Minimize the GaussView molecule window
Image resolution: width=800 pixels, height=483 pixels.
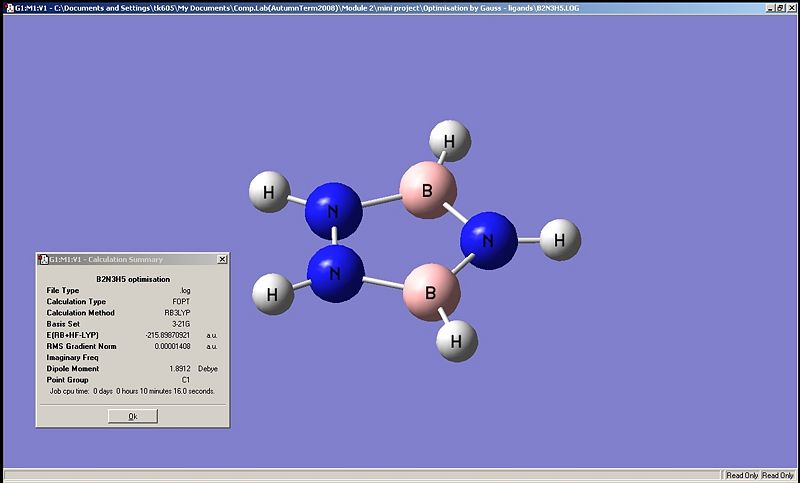click(x=771, y=7)
